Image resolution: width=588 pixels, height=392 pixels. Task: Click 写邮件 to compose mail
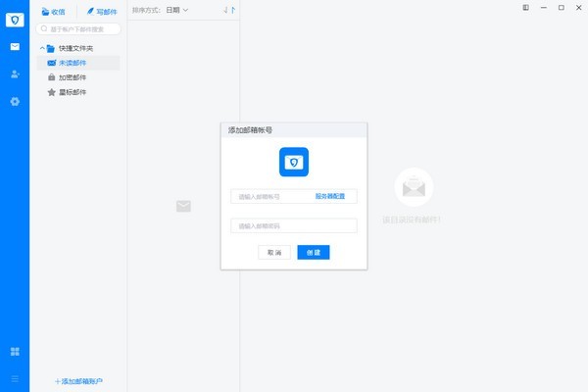[x=102, y=12]
